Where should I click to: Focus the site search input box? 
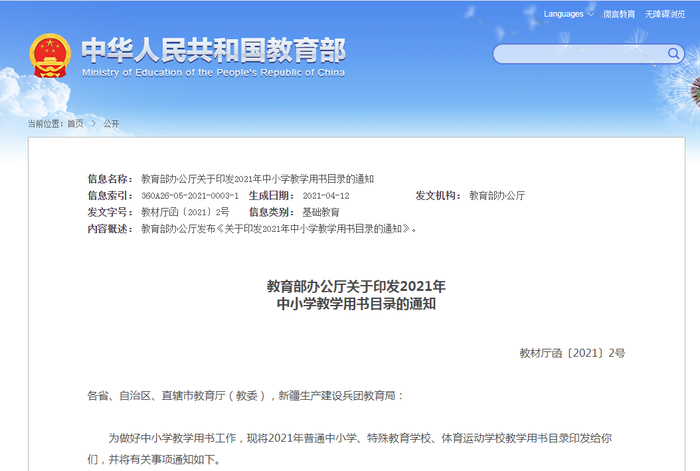click(x=580, y=54)
